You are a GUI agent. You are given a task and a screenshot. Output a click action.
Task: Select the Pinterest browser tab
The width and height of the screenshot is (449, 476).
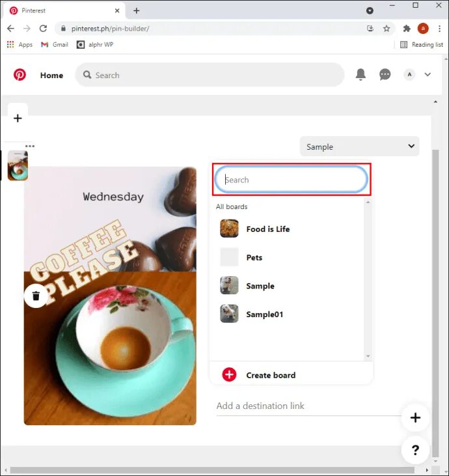64,10
